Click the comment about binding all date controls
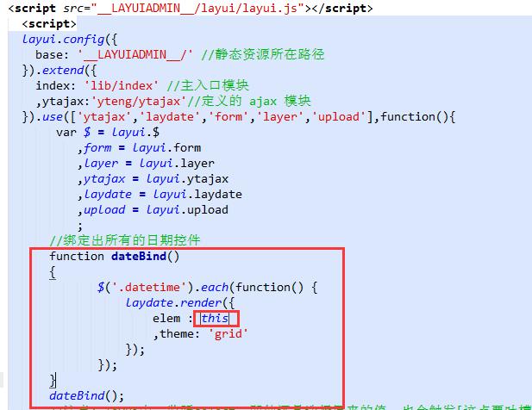 pyautogui.click(x=125, y=240)
